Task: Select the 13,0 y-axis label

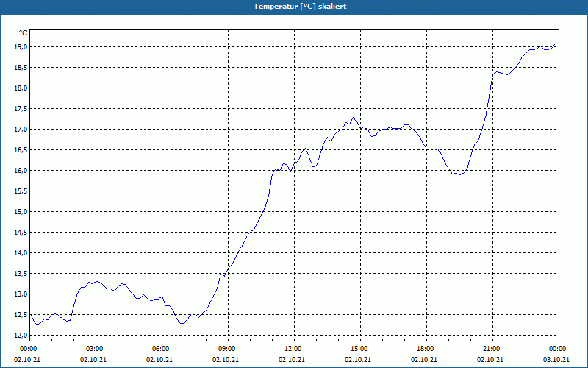Action: coord(21,294)
